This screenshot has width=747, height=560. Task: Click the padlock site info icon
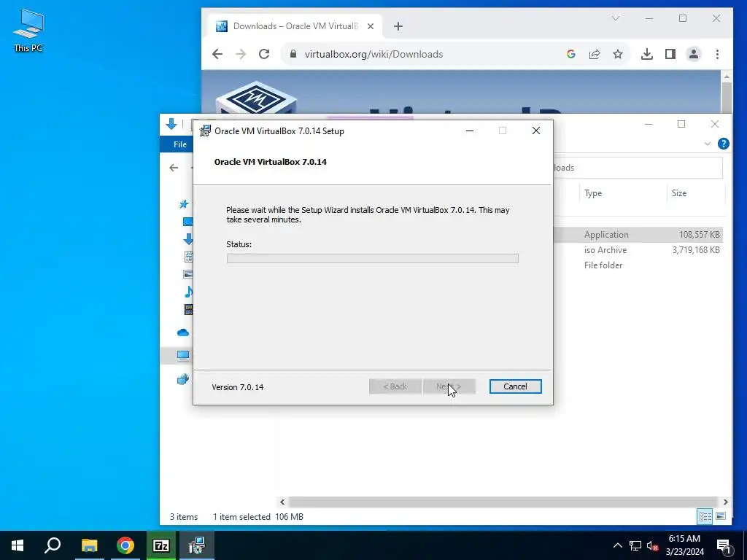click(x=293, y=54)
